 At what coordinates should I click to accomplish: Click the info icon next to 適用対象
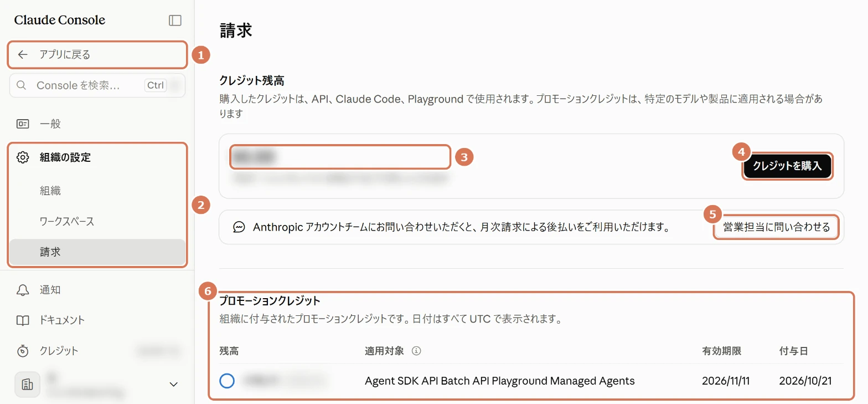pos(417,351)
